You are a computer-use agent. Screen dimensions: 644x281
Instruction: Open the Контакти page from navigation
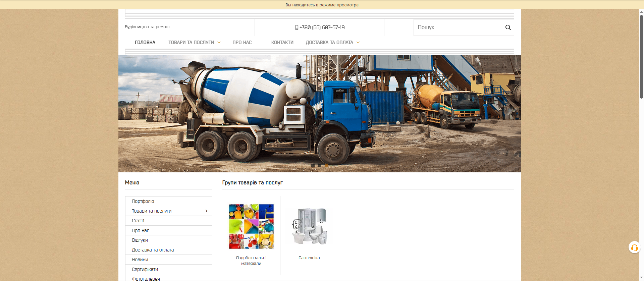coord(282,43)
